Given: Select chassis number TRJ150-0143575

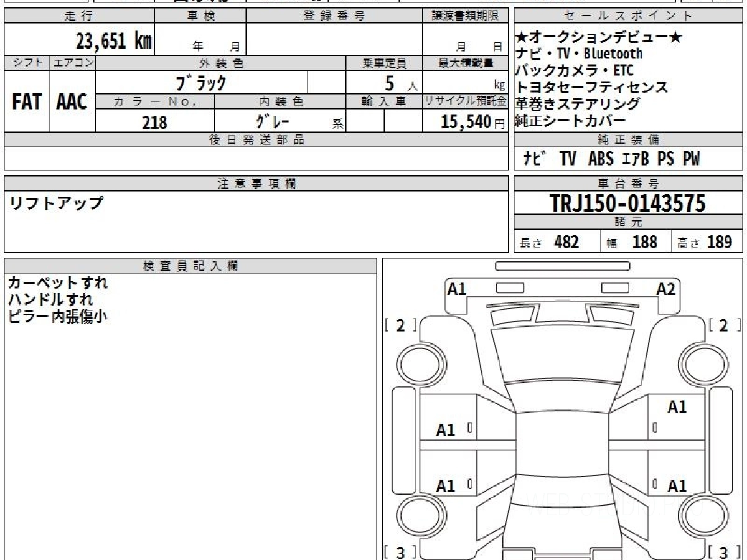Looking at the screenshot, I should point(628,203).
